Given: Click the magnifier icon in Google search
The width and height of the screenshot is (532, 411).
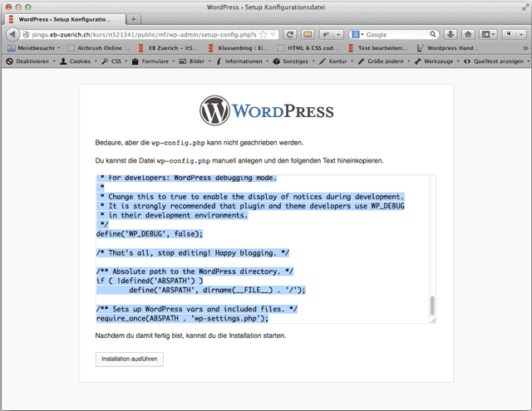Looking at the screenshot, I should [x=433, y=35].
